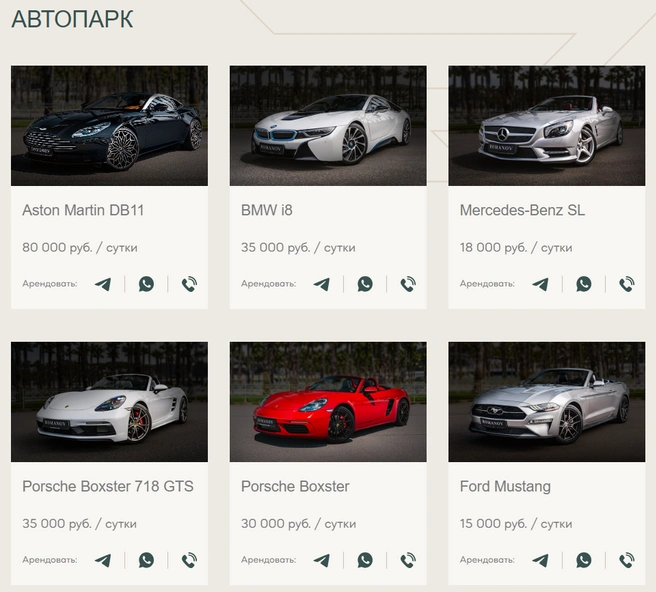This screenshot has height=592, width=656.
Task: Call about Ford Mustang phone icon
Action: point(627,560)
